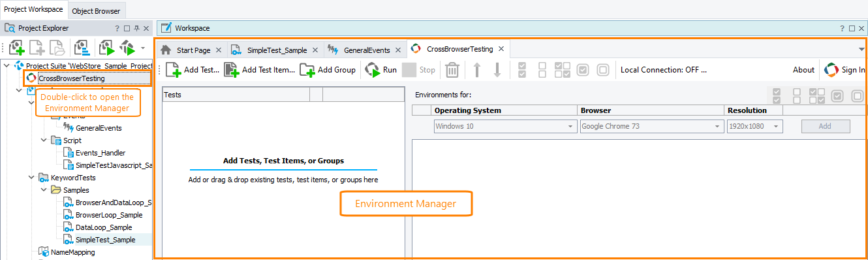The width and height of the screenshot is (868, 260).
Task: Select SimpleTestJavascript_Sa script item
Action: (114, 165)
